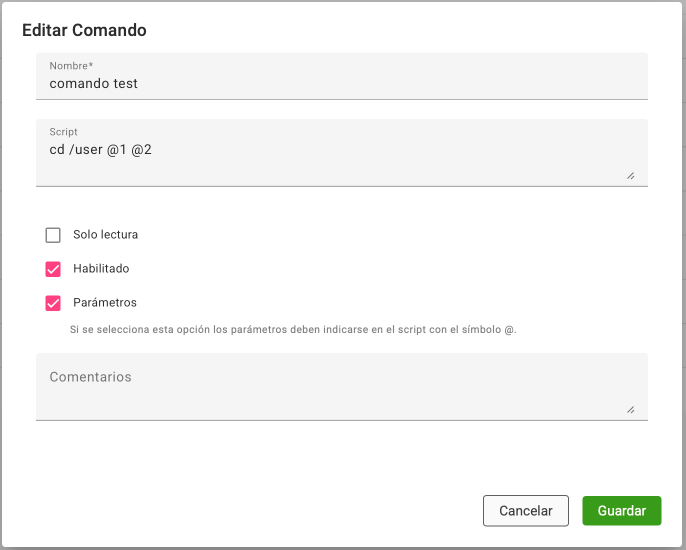Click the small 'Nombre*' field label

click(71, 66)
